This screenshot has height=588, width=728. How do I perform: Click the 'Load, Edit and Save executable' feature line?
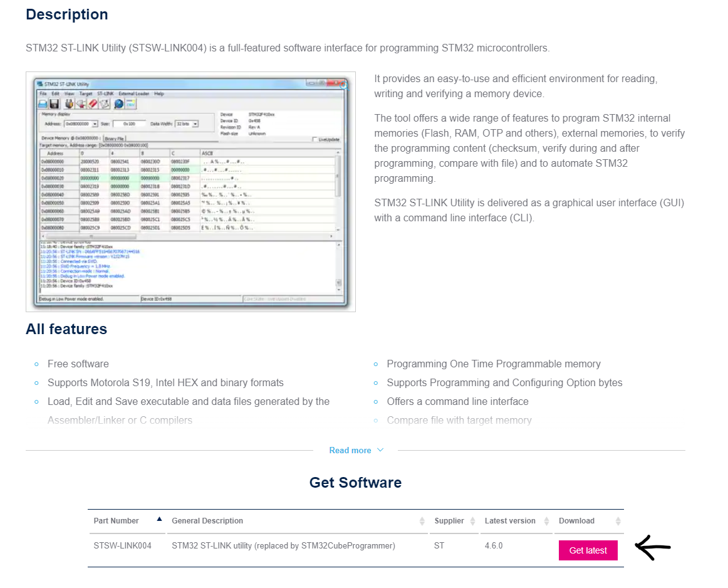coord(189,401)
